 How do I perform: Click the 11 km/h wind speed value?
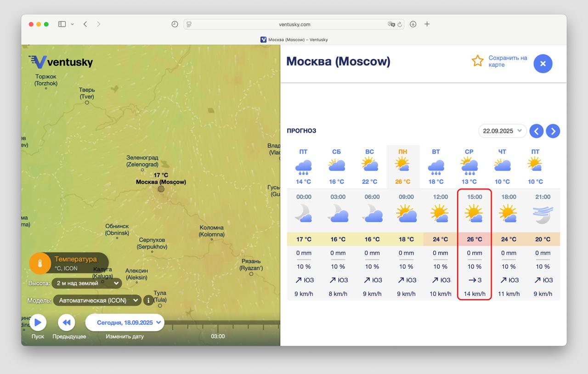tap(509, 294)
